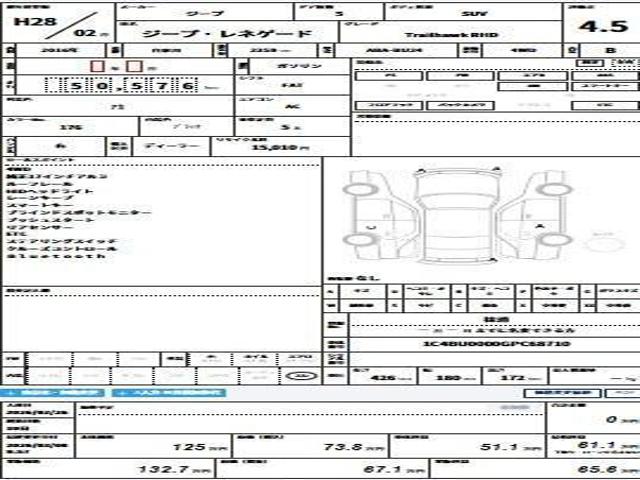Click the spare tire circle in diagram
This screenshot has height=480, width=640.
(x=604, y=243)
